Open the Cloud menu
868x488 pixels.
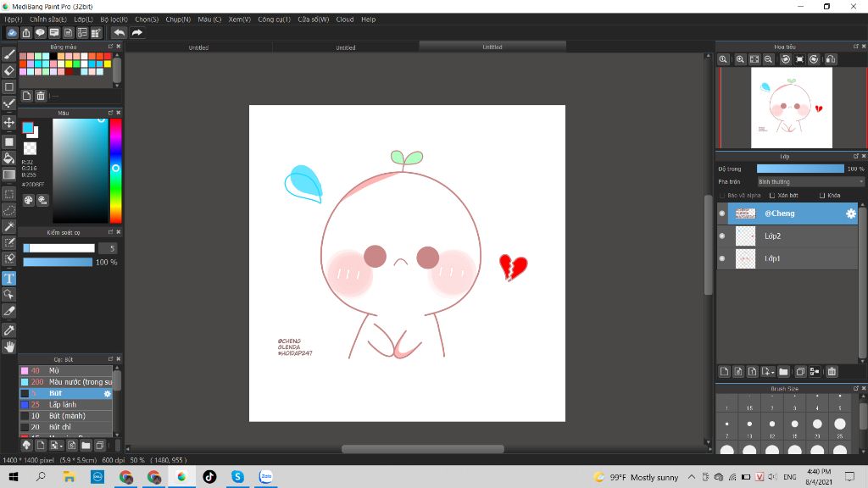point(345,19)
